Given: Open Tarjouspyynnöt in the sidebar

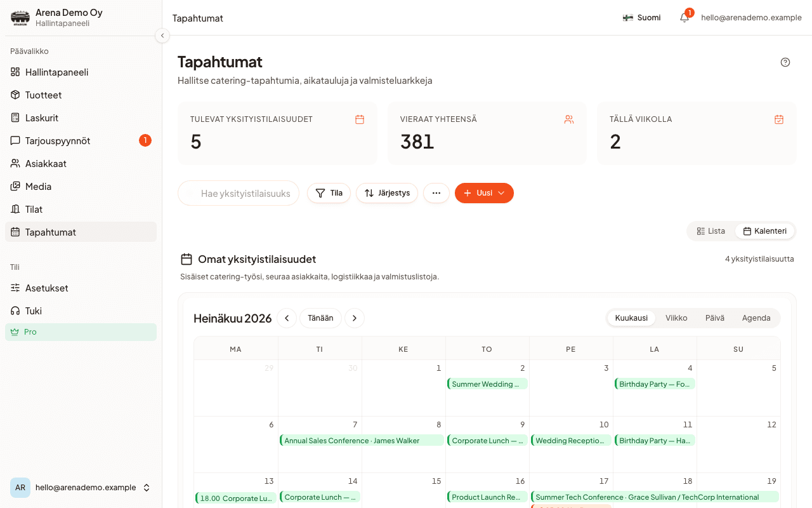Looking at the screenshot, I should click(81, 141).
